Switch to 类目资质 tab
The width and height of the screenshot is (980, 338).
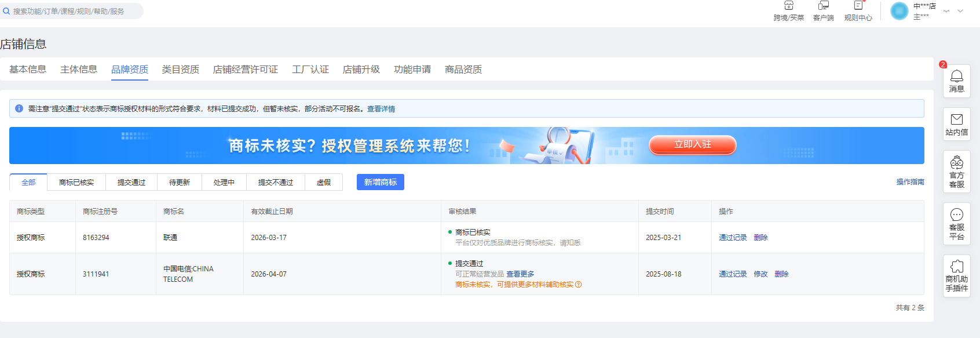[x=181, y=70]
